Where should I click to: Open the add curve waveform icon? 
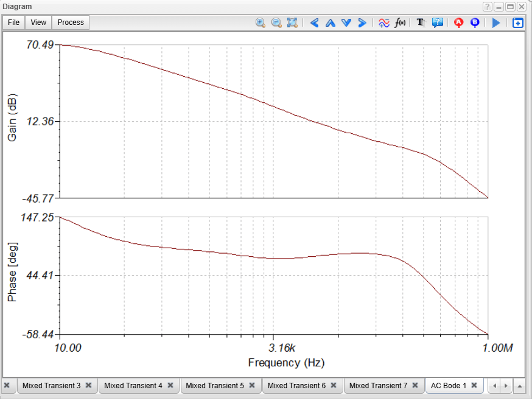(384, 23)
